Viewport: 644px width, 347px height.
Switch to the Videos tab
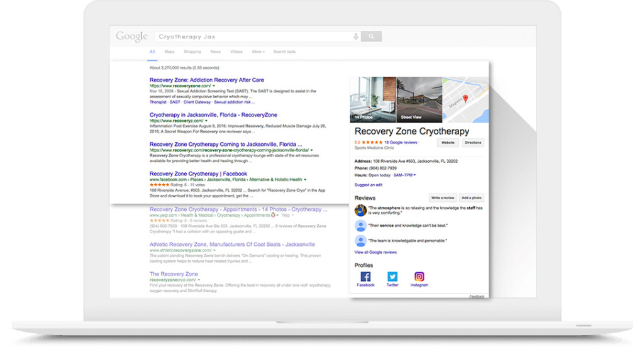(236, 52)
